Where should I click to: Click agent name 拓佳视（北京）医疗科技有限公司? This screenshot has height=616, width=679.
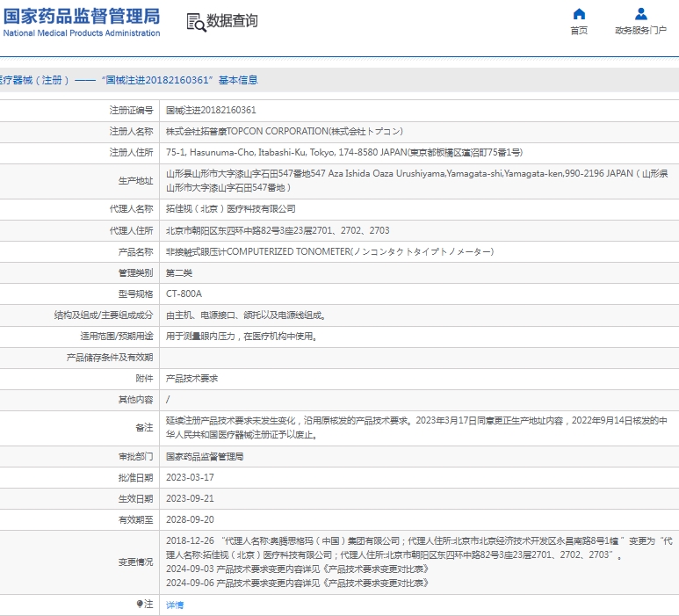click(x=231, y=209)
